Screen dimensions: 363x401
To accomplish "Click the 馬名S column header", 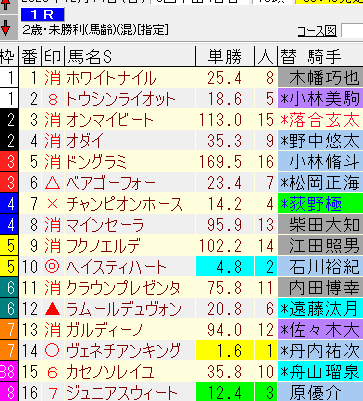I will coord(130,57).
